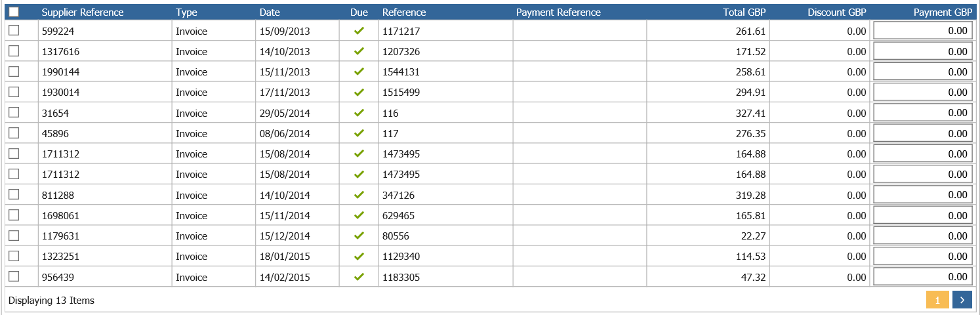Click the Payment GBP field for total 47.32
The height and width of the screenshot is (315, 980).
922,277
